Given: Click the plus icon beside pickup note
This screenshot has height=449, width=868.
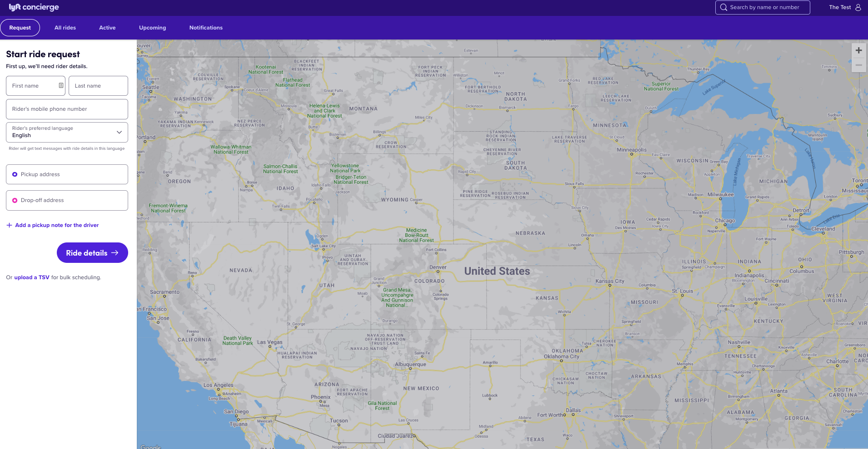Looking at the screenshot, I should tap(9, 225).
